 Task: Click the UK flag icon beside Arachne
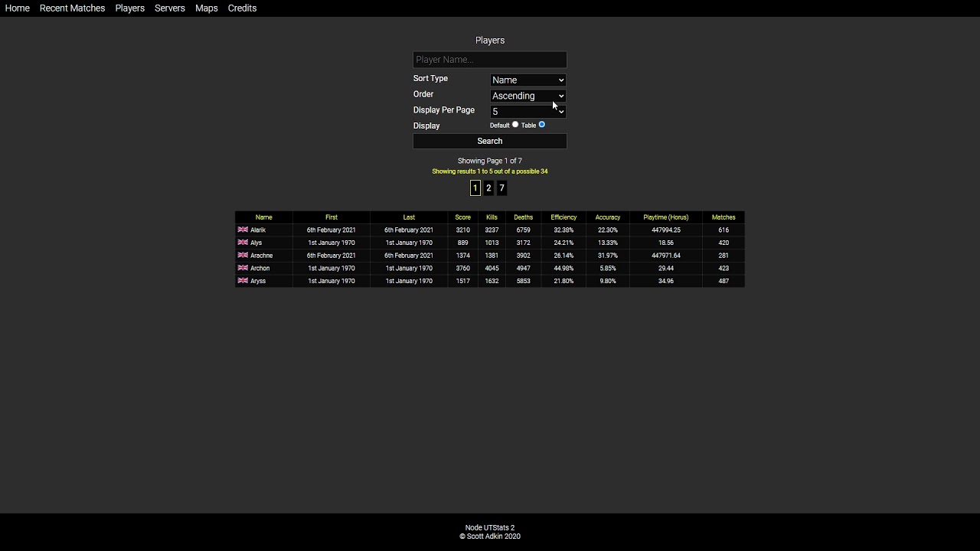coord(243,255)
